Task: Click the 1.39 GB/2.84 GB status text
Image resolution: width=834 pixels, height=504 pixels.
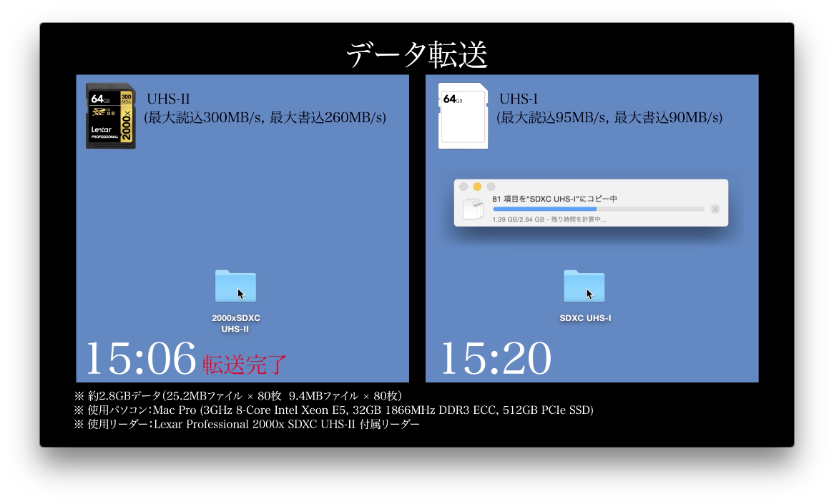Action: [x=549, y=219]
